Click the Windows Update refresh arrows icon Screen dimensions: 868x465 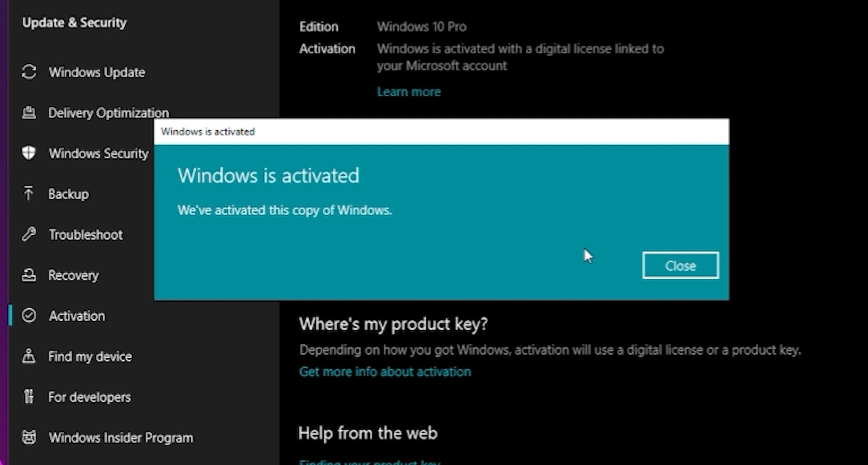tap(29, 72)
